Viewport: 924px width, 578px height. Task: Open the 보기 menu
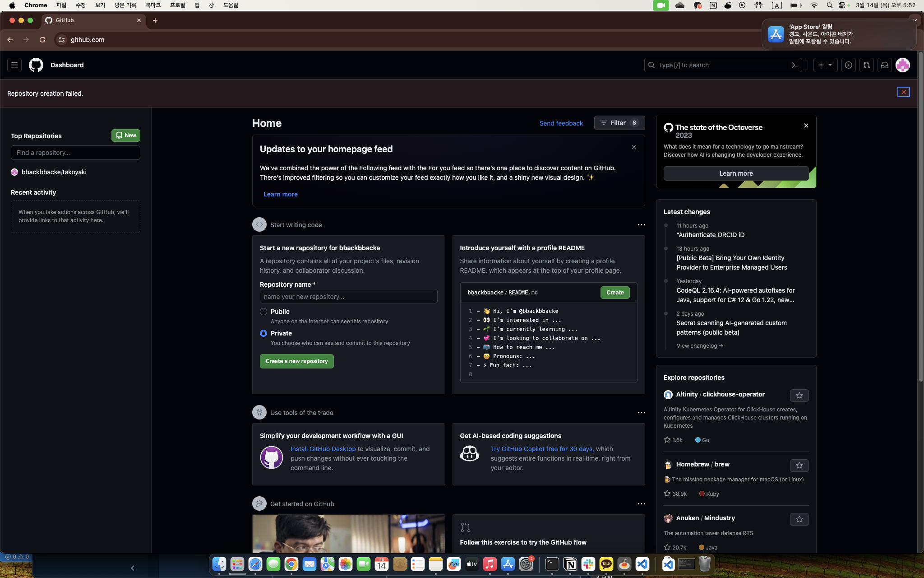pyautogui.click(x=100, y=5)
